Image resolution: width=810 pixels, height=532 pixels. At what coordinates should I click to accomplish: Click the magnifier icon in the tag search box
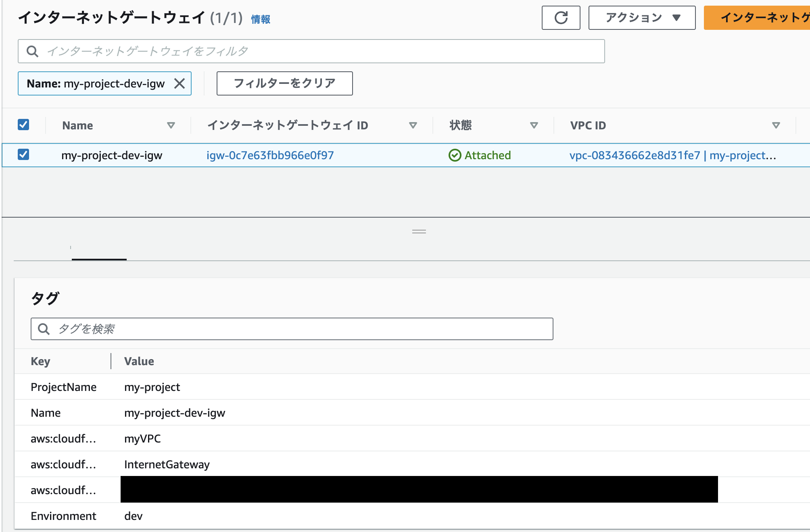(44, 329)
